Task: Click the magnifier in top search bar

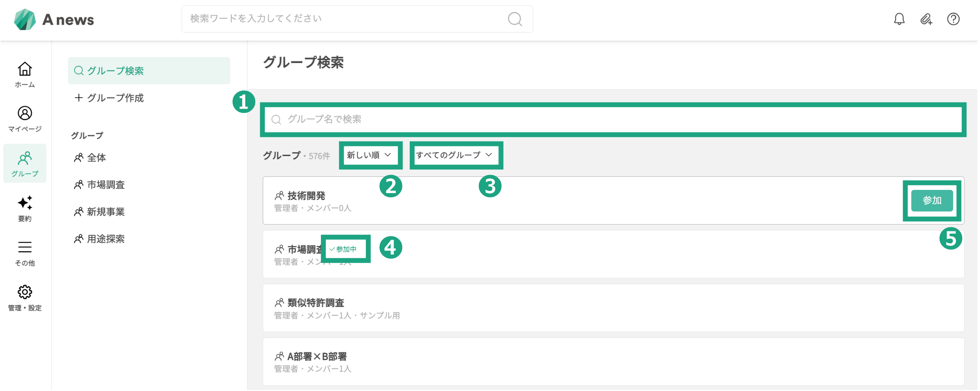Action: [515, 19]
